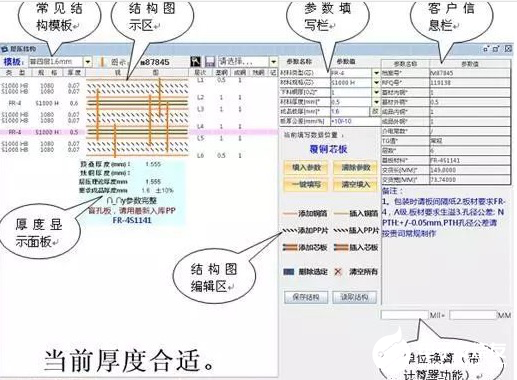
Task: Click the 清空填入 button
Action: tap(356, 184)
